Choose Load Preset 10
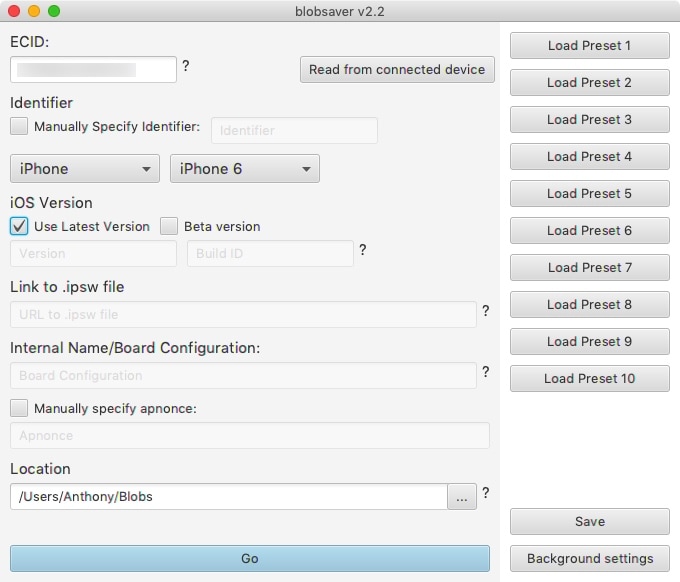Screen dimensions: 680x582 (x=590, y=379)
